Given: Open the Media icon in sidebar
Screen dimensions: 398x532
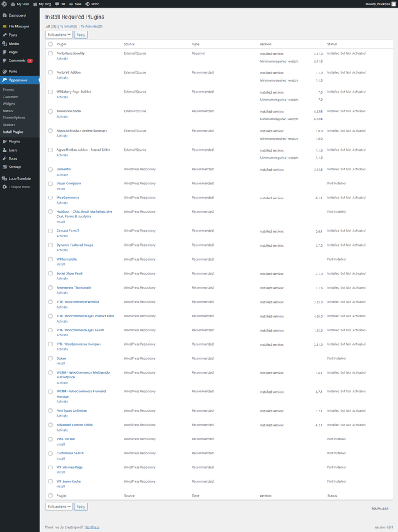Looking at the screenshot, I should 5,43.
